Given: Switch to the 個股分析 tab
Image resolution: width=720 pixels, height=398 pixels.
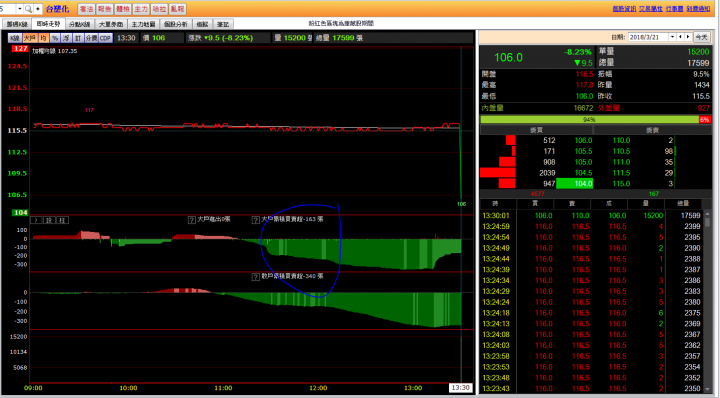Looking at the screenshot, I should [175, 24].
